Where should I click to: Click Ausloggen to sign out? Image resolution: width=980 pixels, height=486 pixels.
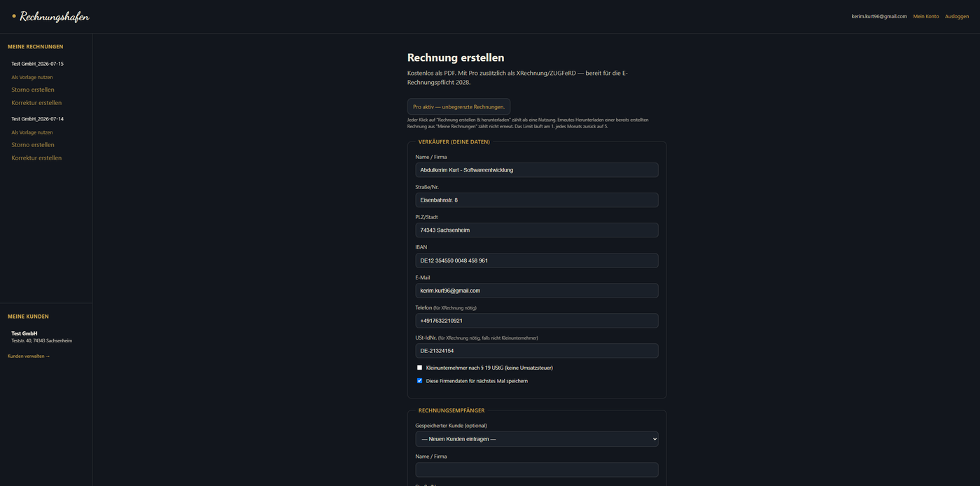(957, 16)
